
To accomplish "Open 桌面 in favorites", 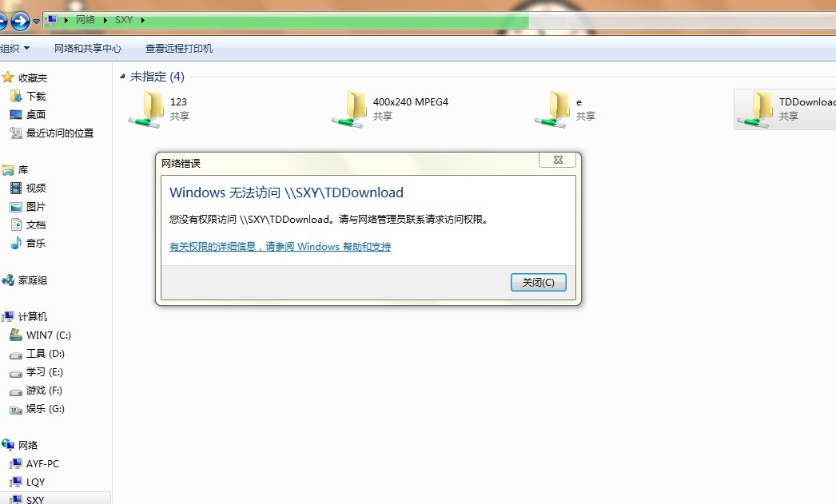I will (36, 114).
